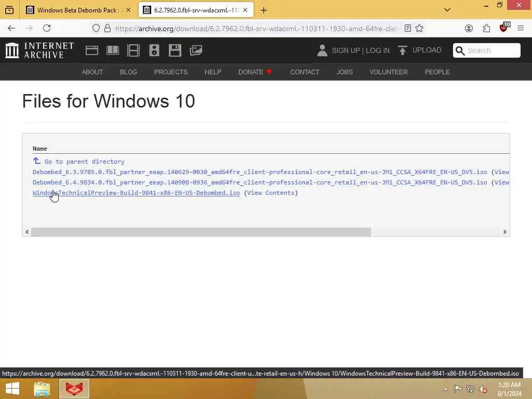Open the Internet Archive home logo
The height and width of the screenshot is (399, 532).
point(39,50)
